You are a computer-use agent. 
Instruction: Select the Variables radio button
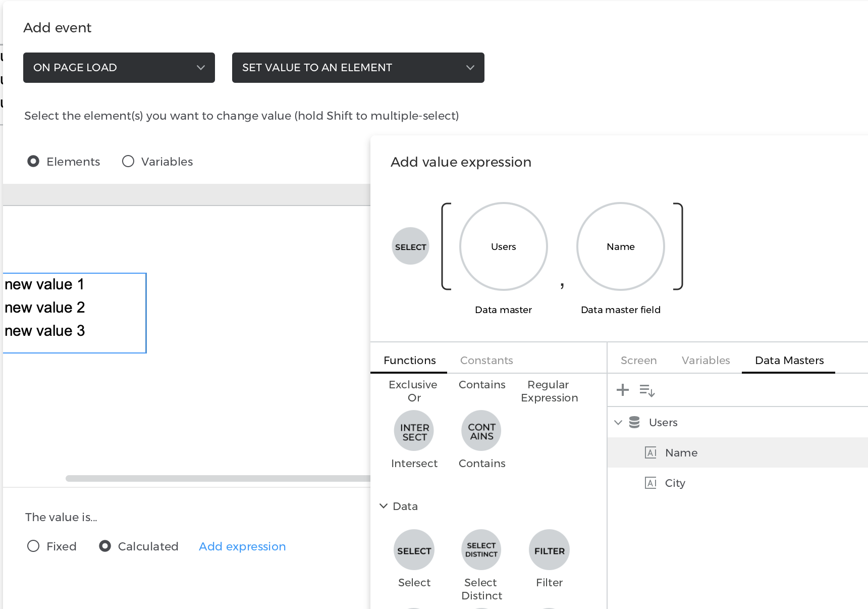(128, 161)
